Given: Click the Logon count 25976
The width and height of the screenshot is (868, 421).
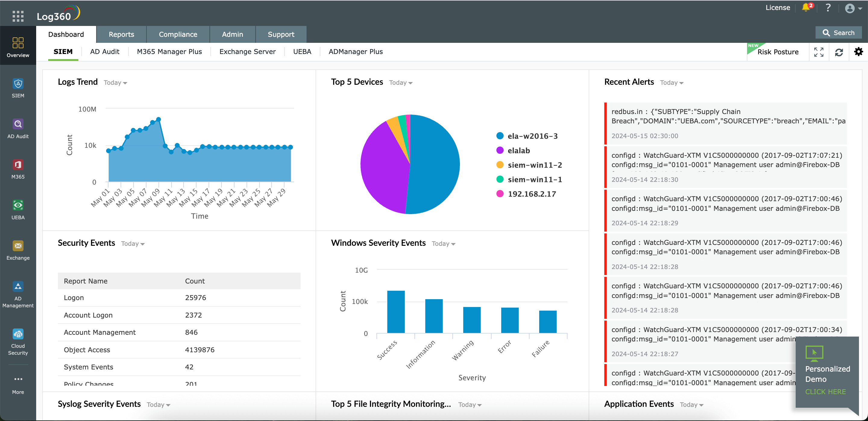Looking at the screenshot, I should click(195, 298).
